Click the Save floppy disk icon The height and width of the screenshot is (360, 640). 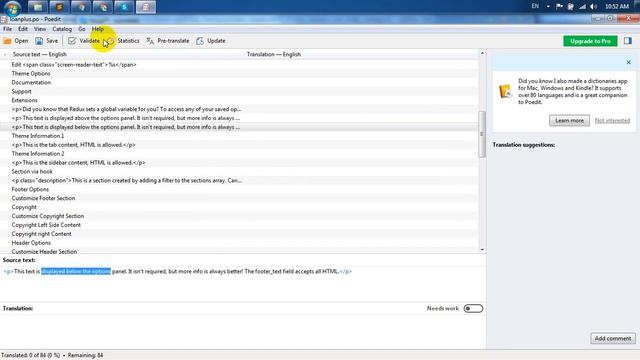(39, 41)
